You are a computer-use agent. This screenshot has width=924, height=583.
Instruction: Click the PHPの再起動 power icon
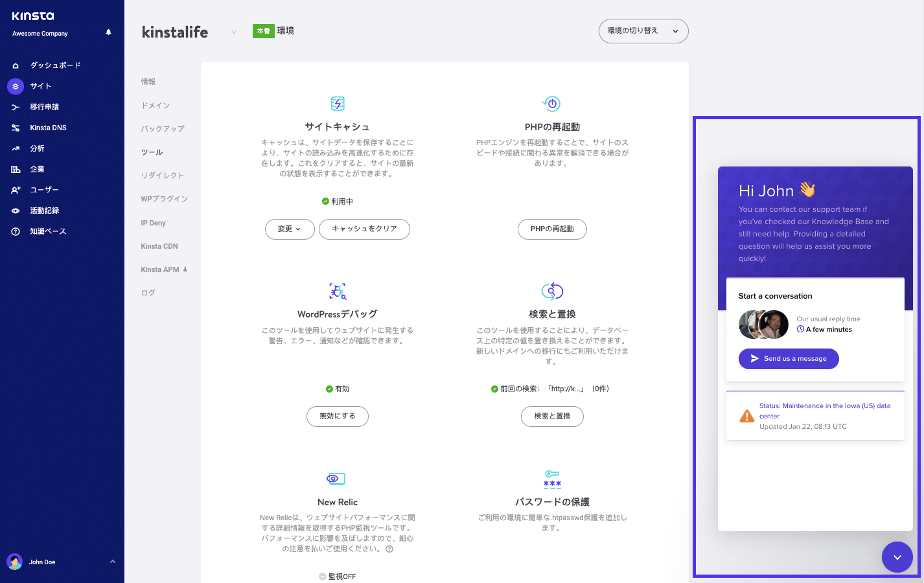click(x=552, y=103)
